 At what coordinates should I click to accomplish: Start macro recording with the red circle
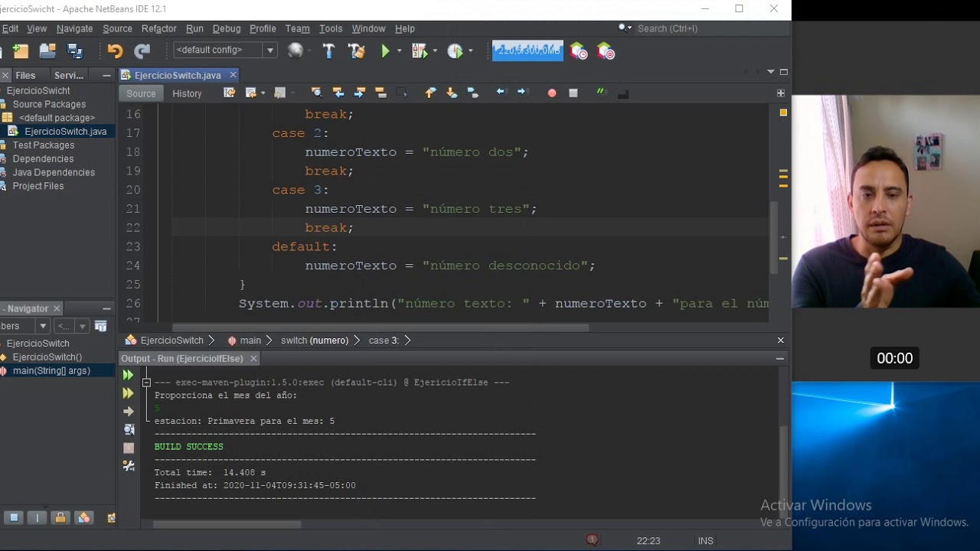coord(551,93)
